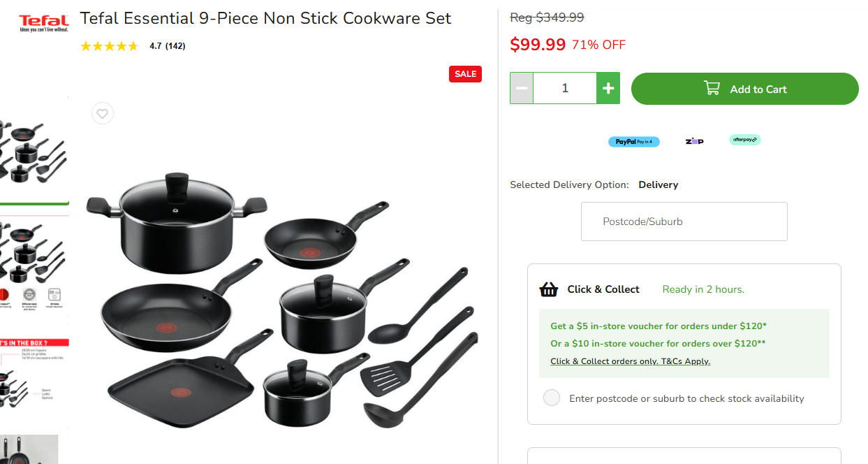Click the Tefal brand logo
Viewport: 868px width, 464px height.
tap(43, 23)
